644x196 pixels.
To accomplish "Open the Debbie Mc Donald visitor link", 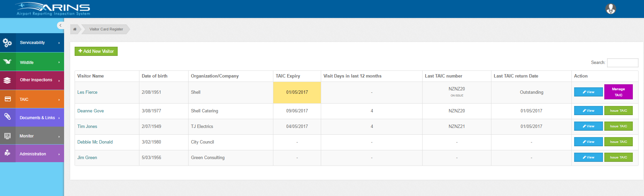I will (95, 142).
